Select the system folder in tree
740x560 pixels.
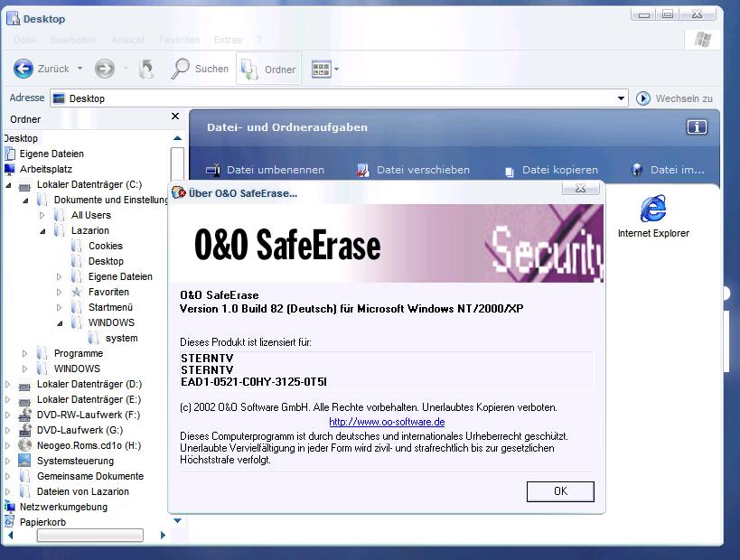122,339
